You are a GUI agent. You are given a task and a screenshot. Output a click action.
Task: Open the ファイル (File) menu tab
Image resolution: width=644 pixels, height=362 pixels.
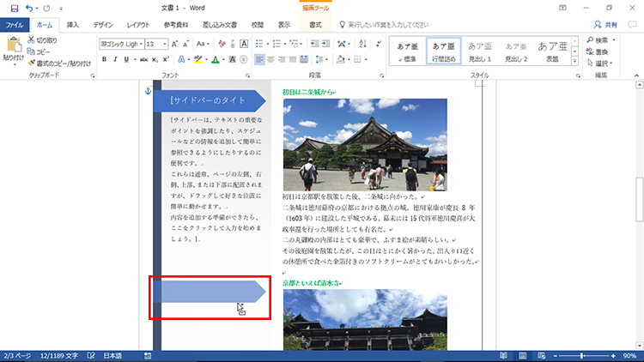pos(15,25)
